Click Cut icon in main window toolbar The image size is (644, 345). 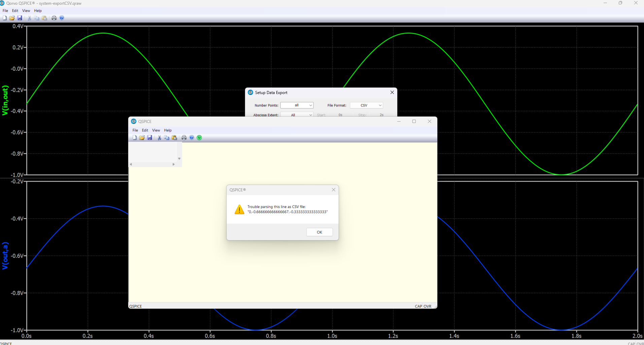pos(29,18)
